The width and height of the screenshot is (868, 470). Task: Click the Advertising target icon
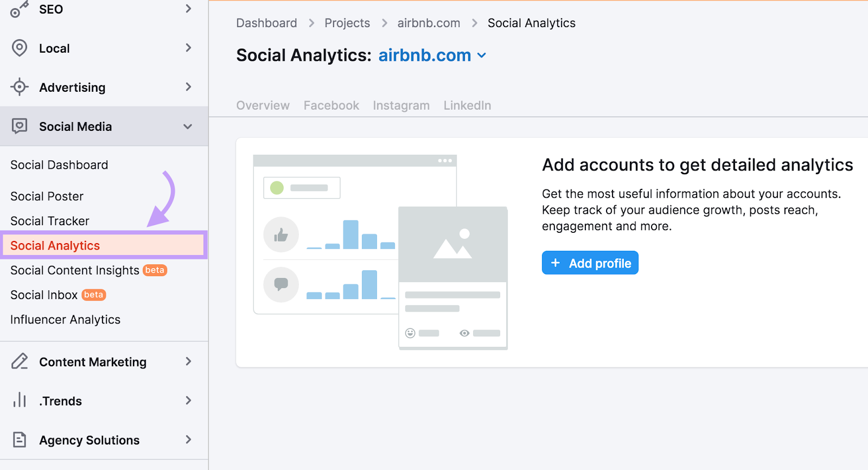[20, 87]
